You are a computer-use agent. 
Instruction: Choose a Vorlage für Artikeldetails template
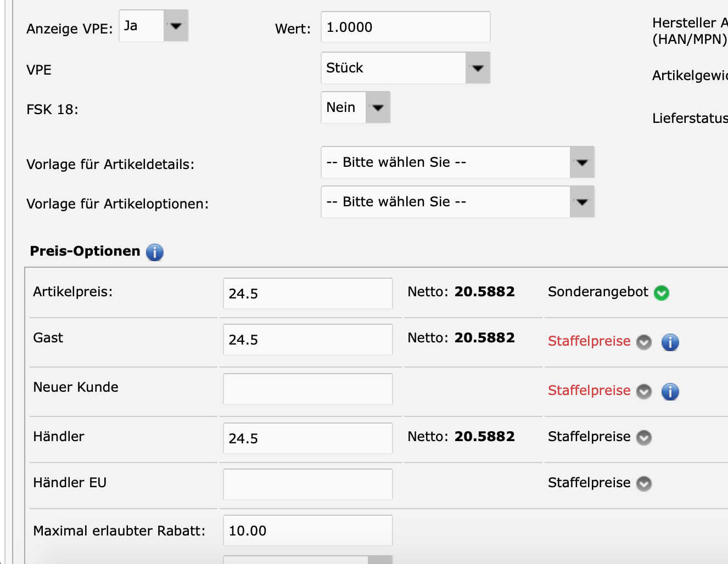click(x=457, y=162)
